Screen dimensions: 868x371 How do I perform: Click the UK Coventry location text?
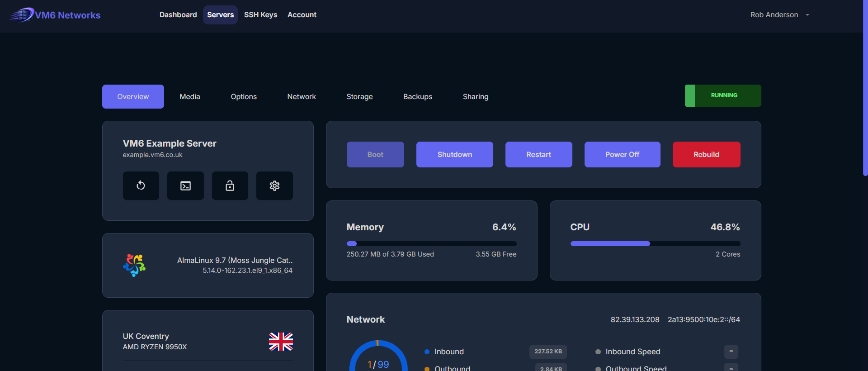click(146, 336)
